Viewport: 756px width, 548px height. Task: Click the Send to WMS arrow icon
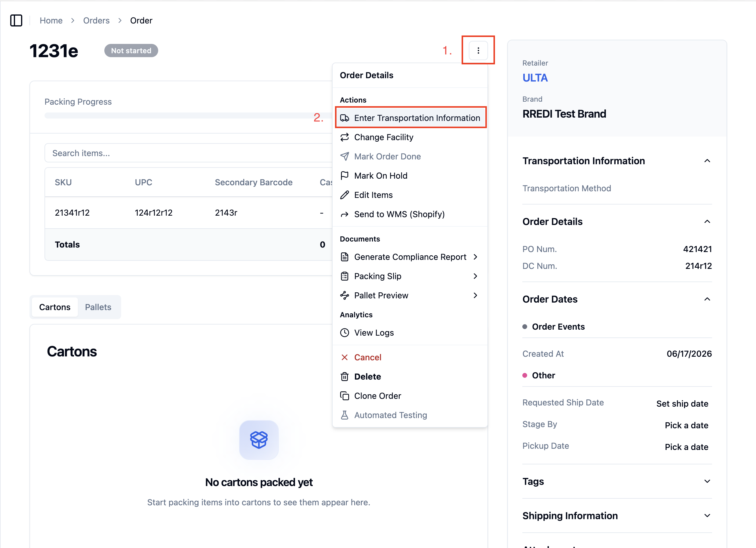[x=344, y=214]
